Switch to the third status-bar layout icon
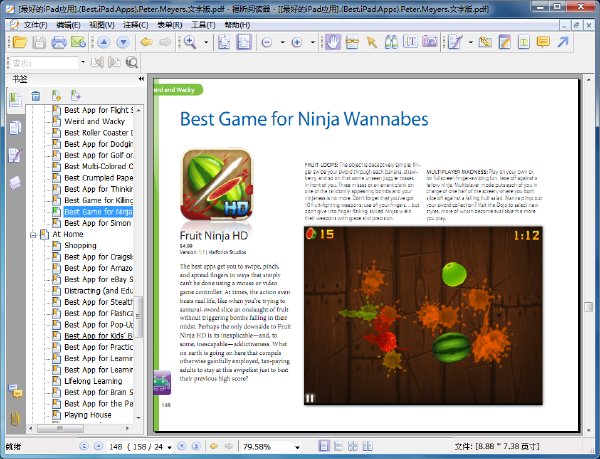Viewport: 600px width, 459px height. [x=353, y=446]
